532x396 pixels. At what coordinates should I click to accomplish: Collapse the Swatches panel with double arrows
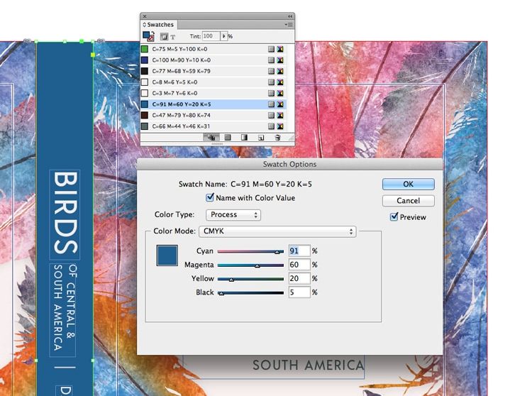(290, 16)
